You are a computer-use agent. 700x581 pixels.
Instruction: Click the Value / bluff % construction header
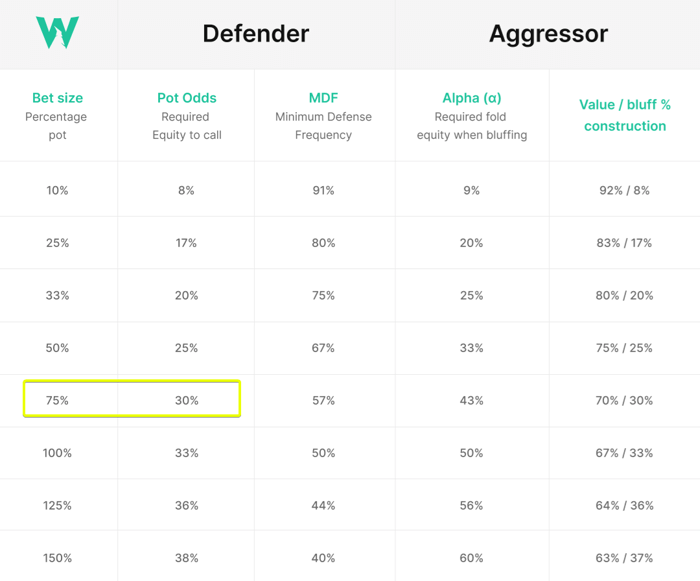[x=625, y=115]
